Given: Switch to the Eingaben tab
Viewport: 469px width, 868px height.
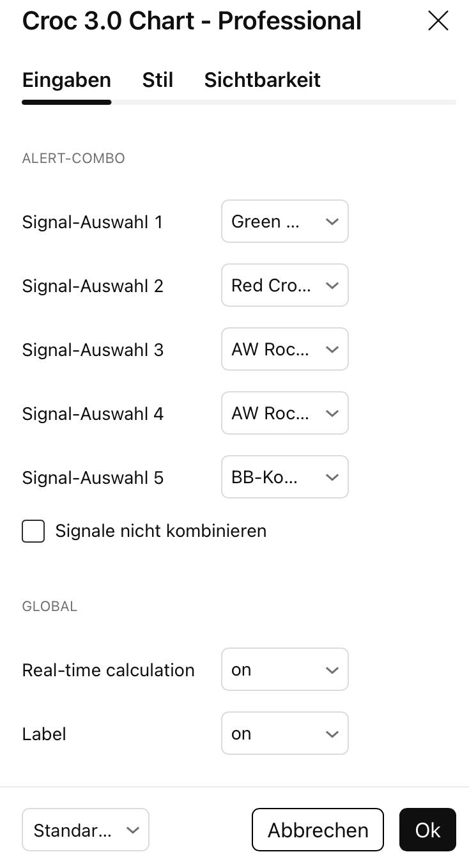Looking at the screenshot, I should tap(66, 81).
